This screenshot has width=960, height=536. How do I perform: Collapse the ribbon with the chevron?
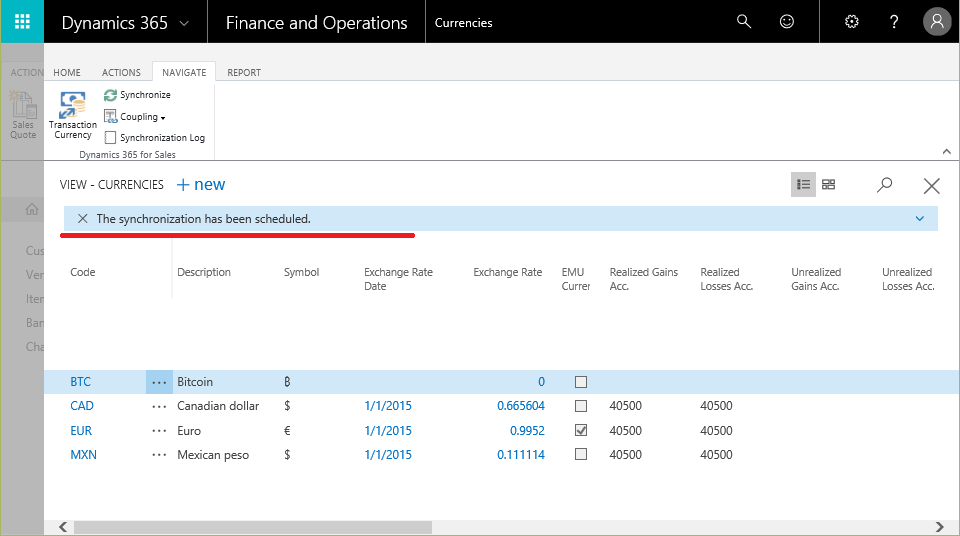point(947,151)
